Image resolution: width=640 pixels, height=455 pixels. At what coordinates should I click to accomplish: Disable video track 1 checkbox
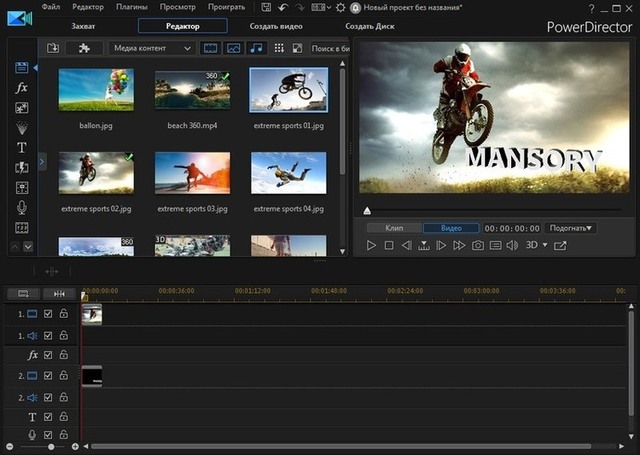tap(48, 314)
